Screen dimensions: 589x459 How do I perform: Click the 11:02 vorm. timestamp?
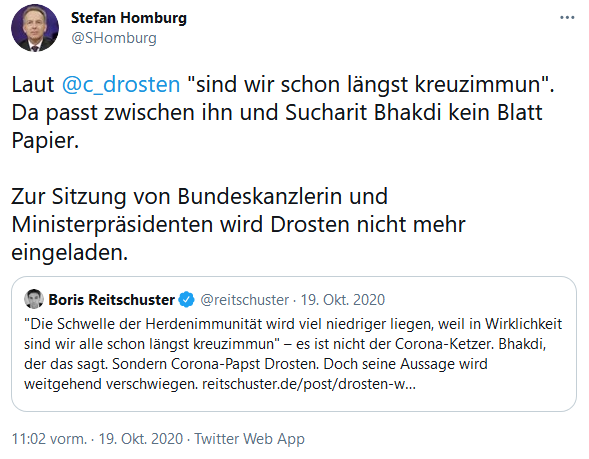[x=49, y=438]
